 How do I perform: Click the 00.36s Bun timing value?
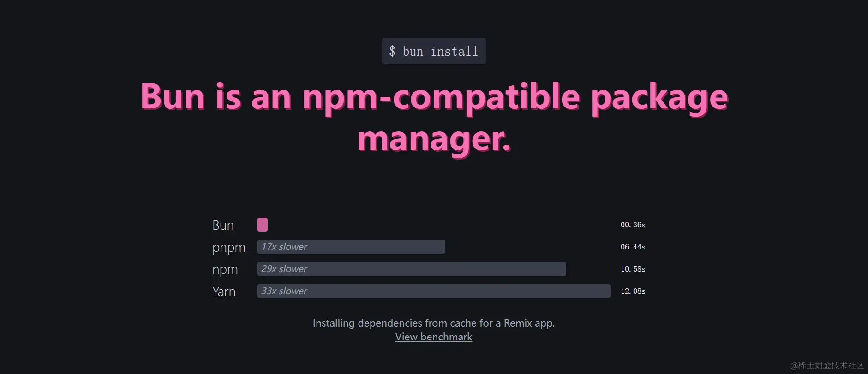[x=633, y=225]
